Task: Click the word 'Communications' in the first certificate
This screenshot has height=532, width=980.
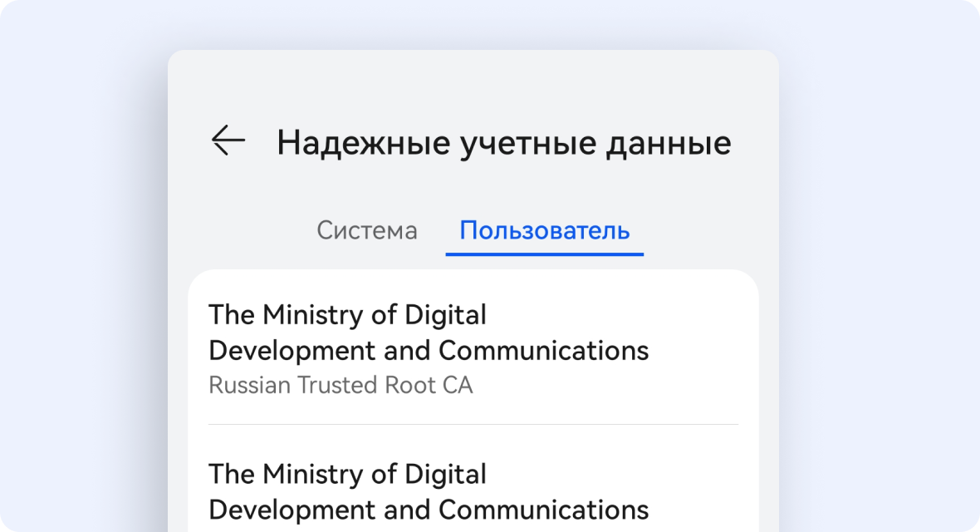Action: (x=543, y=351)
